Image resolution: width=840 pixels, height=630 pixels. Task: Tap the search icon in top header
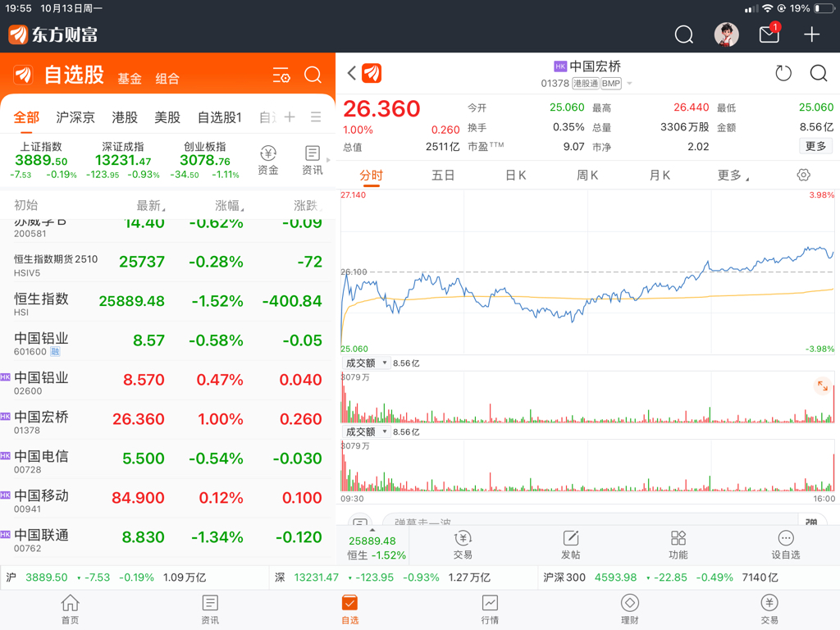tap(683, 34)
